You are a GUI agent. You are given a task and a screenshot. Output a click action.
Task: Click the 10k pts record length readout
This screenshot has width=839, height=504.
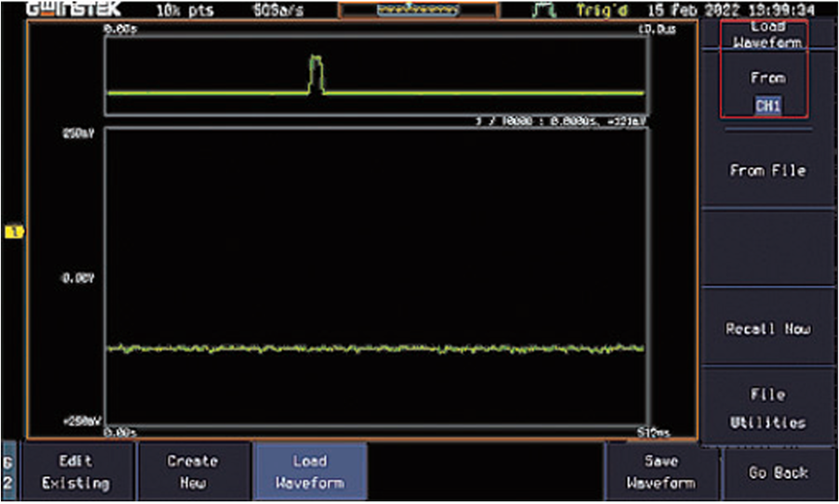point(185,10)
